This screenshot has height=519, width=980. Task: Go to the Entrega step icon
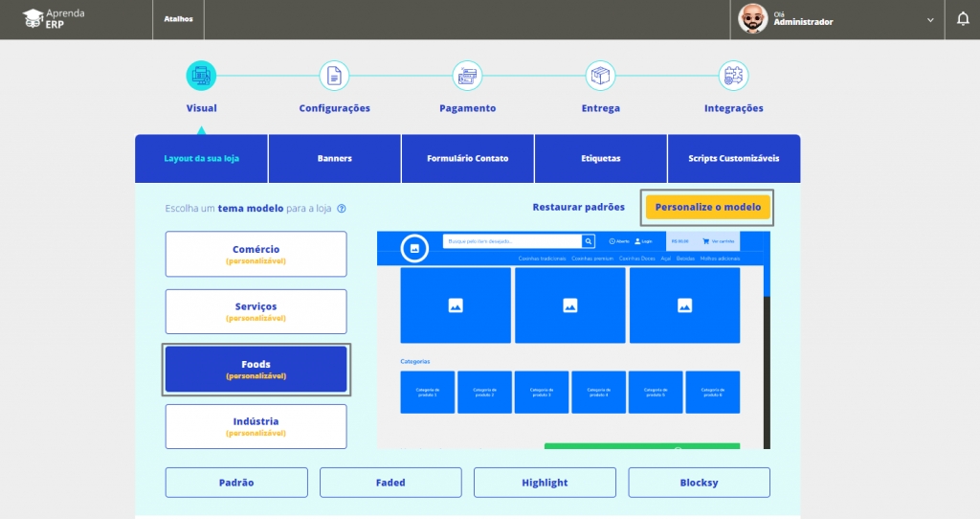coord(600,75)
